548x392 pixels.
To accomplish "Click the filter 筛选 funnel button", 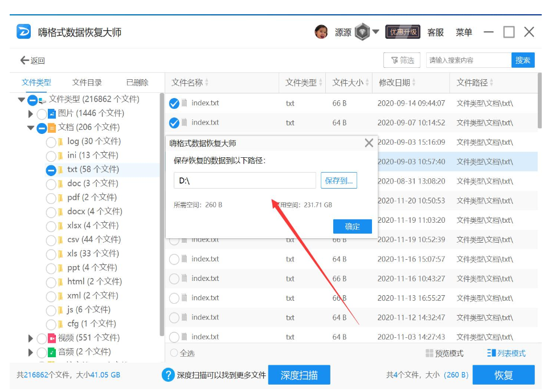I will [402, 60].
